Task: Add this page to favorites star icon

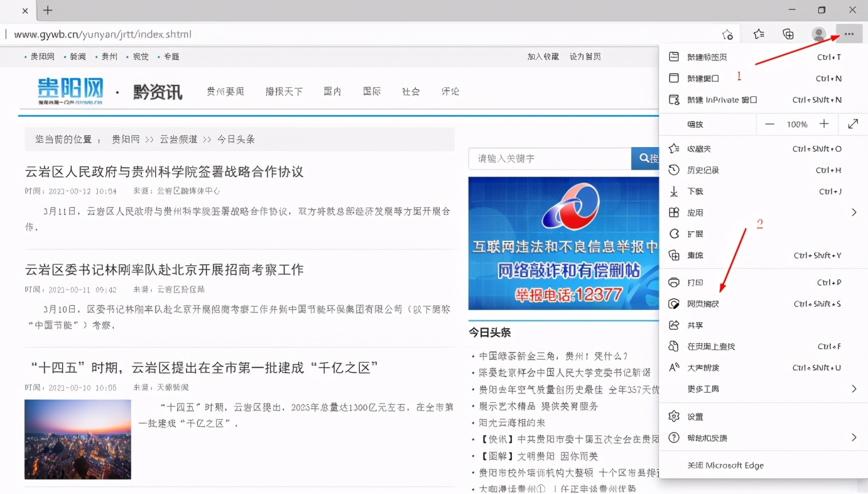Action: [727, 34]
